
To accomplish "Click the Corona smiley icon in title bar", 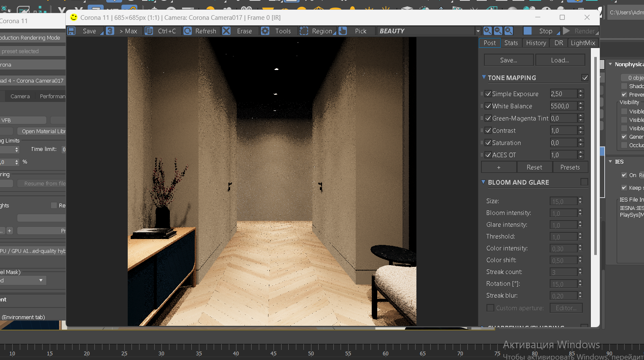I will point(74,17).
